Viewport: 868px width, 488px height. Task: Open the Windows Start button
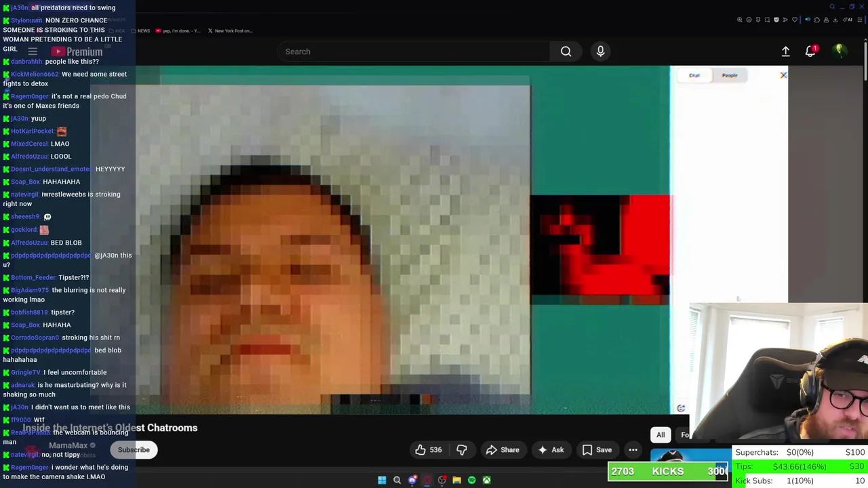coord(382,480)
